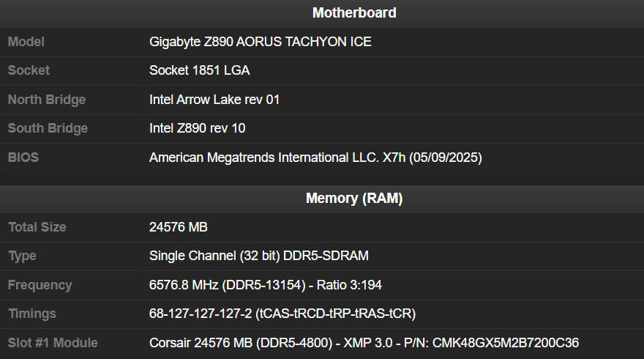
Task: Click the Total Size row label
Action: [x=37, y=227]
